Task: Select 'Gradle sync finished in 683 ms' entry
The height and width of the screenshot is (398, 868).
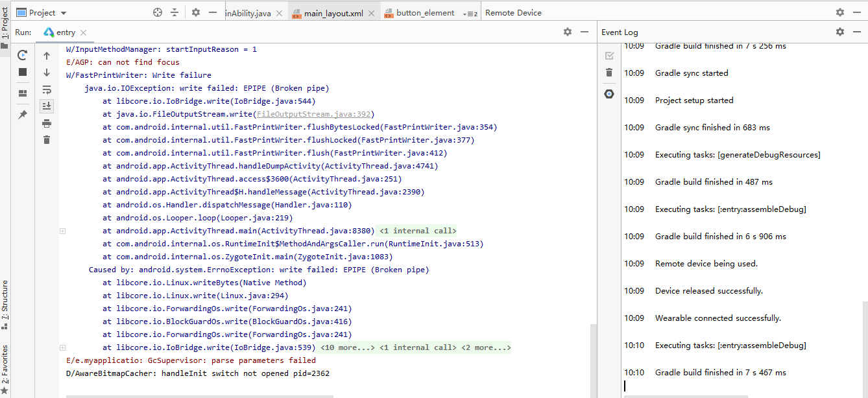Action: pyautogui.click(x=712, y=128)
